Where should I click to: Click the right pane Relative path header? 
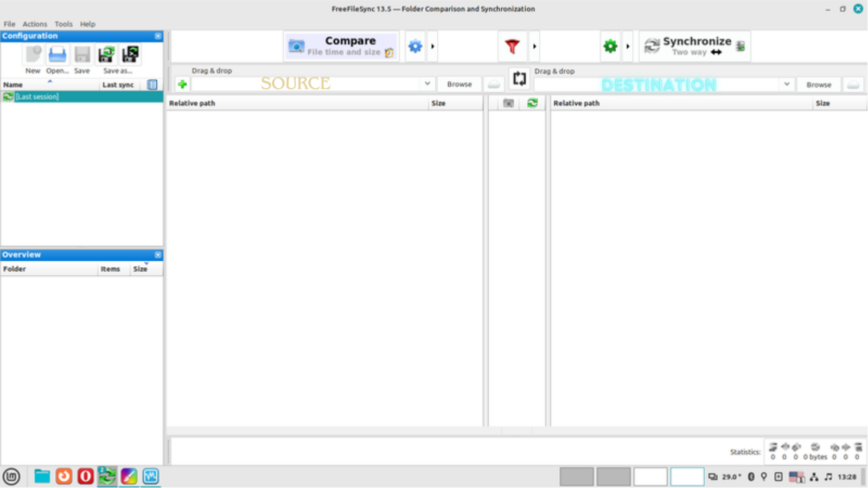pyautogui.click(x=682, y=103)
